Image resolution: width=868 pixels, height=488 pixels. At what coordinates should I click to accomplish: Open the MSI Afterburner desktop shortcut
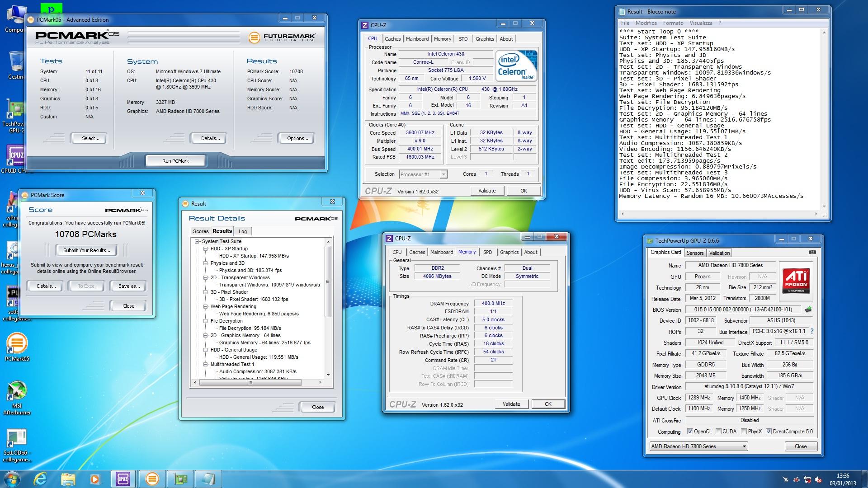(x=17, y=398)
